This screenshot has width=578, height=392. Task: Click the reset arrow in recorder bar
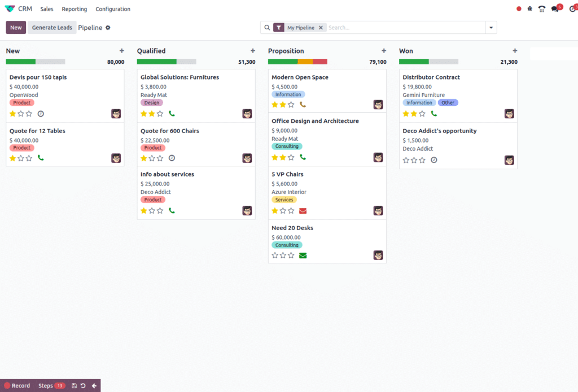point(84,386)
